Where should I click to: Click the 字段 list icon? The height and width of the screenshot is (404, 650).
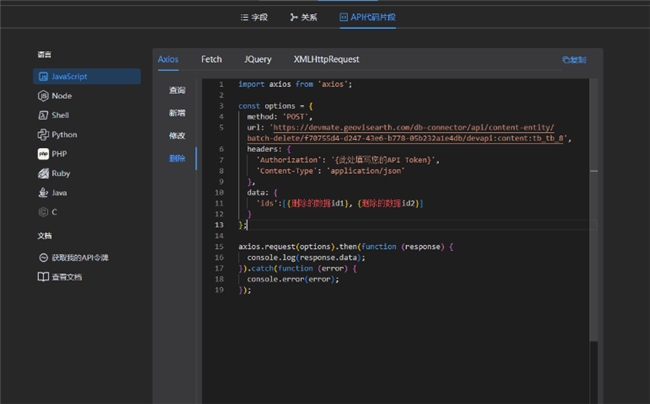tap(245, 17)
